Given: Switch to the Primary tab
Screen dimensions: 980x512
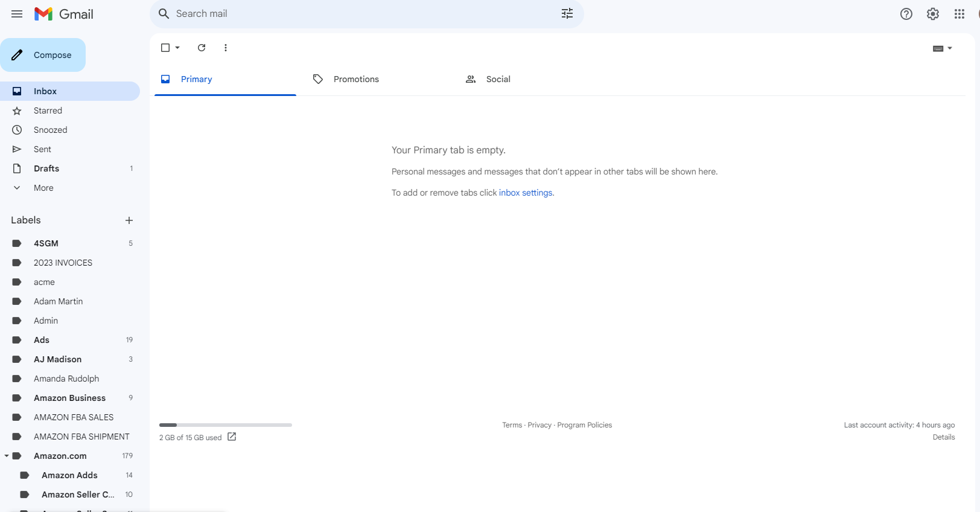Looking at the screenshot, I should [225, 79].
